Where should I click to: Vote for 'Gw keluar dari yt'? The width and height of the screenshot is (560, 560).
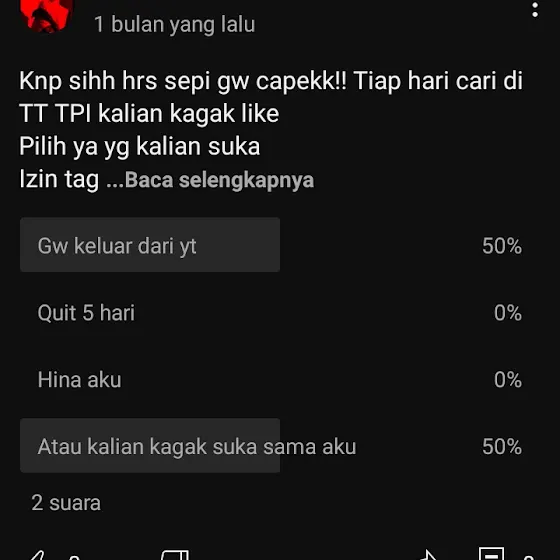coord(271,245)
